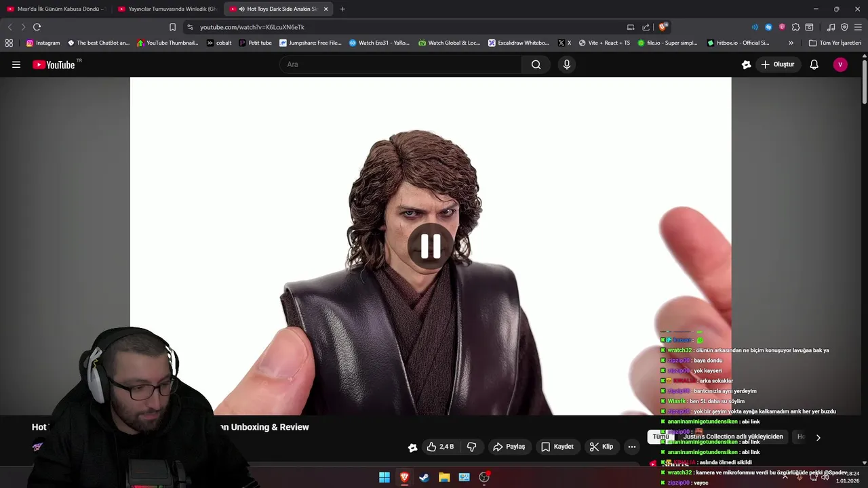Pause the video with the center pause overlay
868x488 pixels.
(431, 247)
